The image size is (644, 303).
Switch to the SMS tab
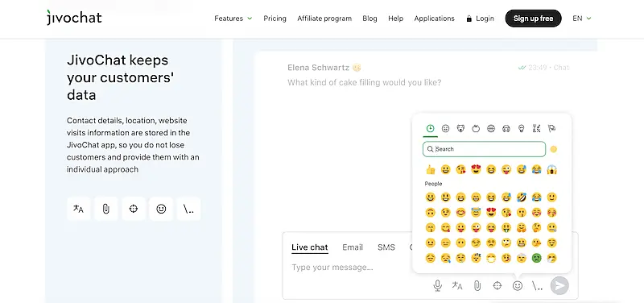386,247
